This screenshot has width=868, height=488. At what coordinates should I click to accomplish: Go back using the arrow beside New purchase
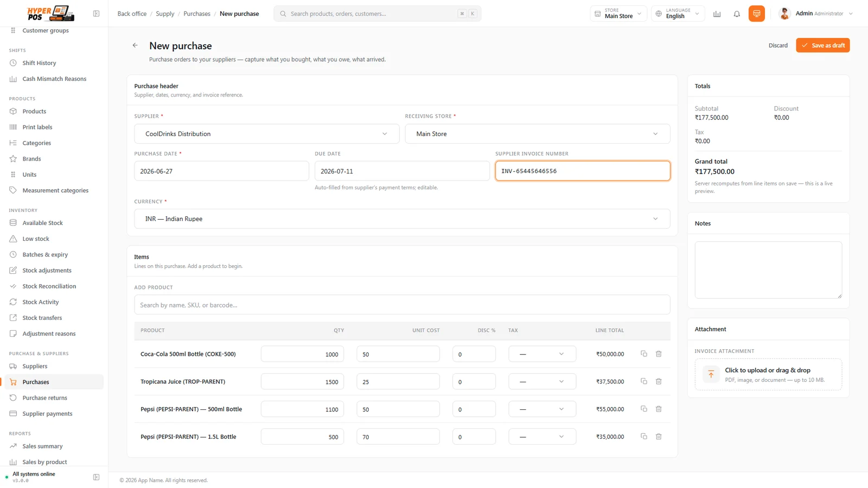click(135, 46)
